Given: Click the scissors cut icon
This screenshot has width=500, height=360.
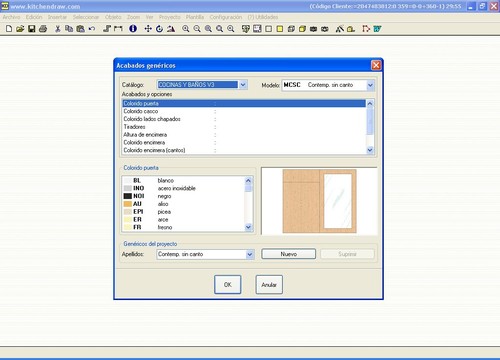Looking at the screenshot, I should click(x=58, y=29).
